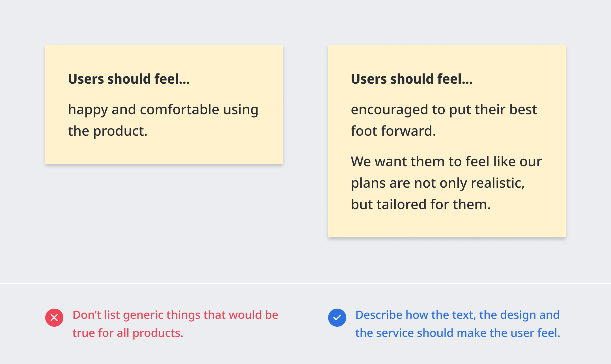The height and width of the screenshot is (364, 611).
Task: Select the right note's "Users should feel…" heading
Action: 412,79
